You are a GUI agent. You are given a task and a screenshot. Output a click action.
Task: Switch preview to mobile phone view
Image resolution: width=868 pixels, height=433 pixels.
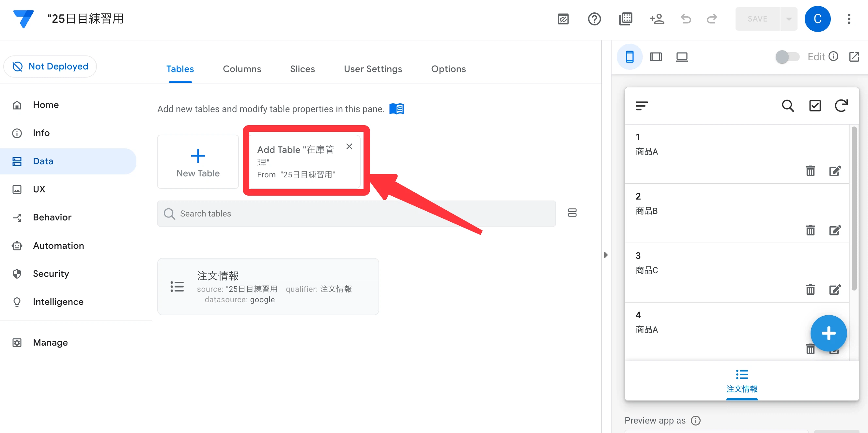[x=629, y=56]
